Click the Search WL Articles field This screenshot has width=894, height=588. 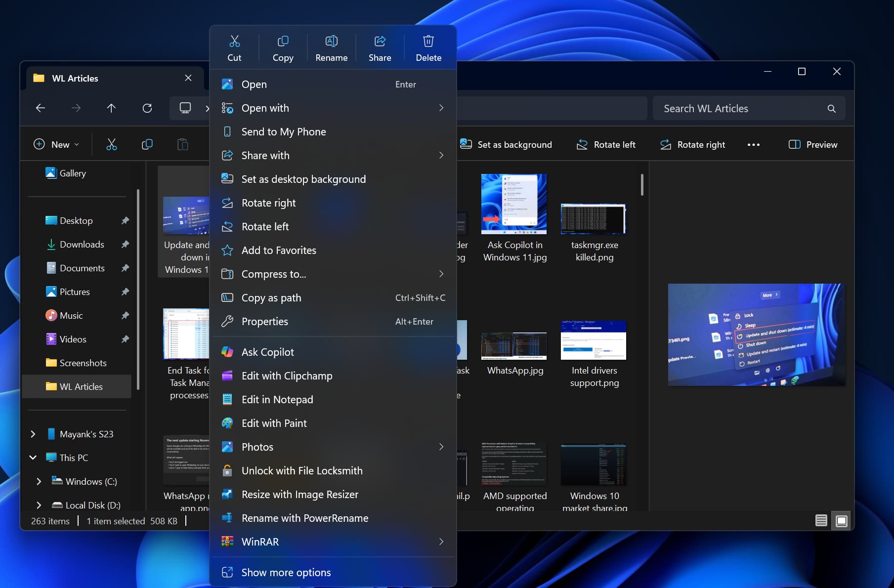point(741,109)
